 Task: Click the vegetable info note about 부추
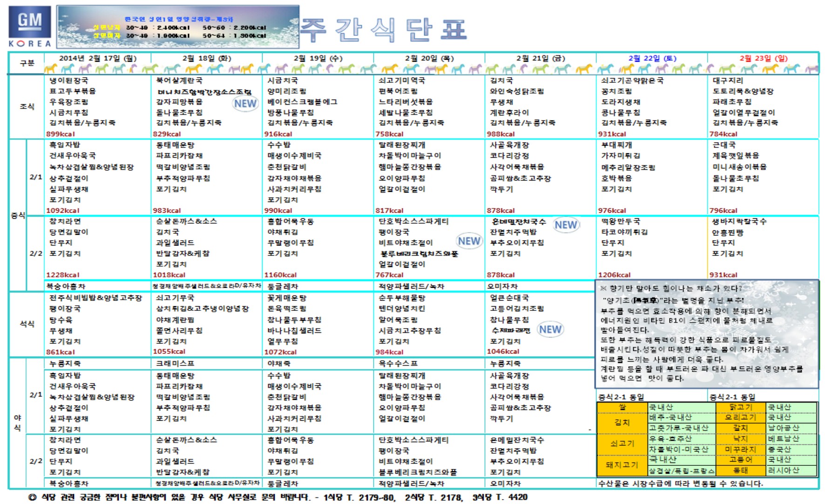[706, 333]
